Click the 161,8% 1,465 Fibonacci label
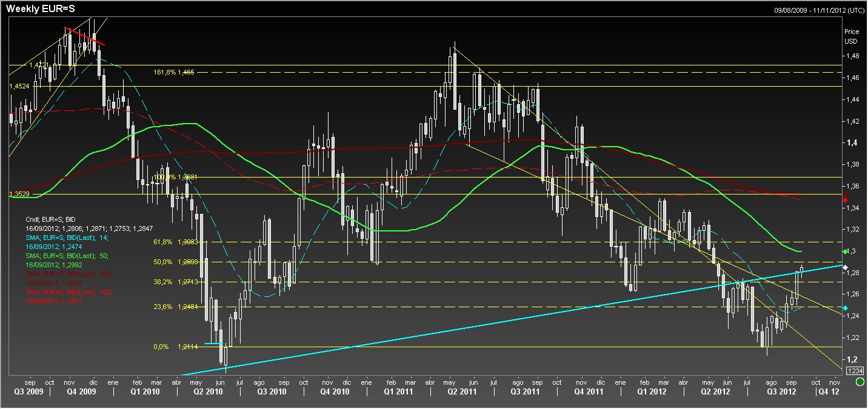 tap(174, 72)
